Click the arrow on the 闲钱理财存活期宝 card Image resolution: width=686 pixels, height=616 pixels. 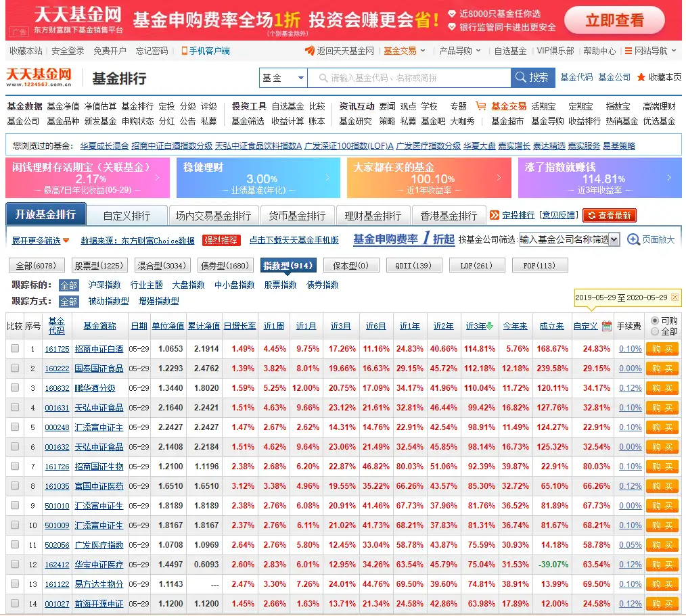pos(158,178)
